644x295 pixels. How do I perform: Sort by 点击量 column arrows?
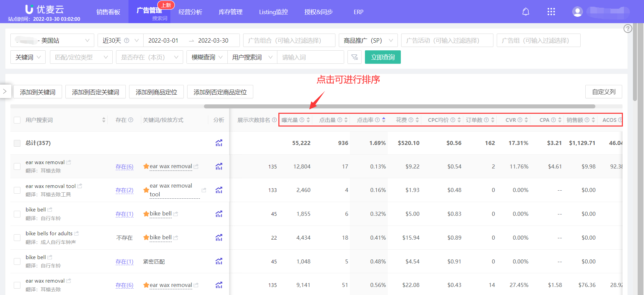tap(346, 120)
